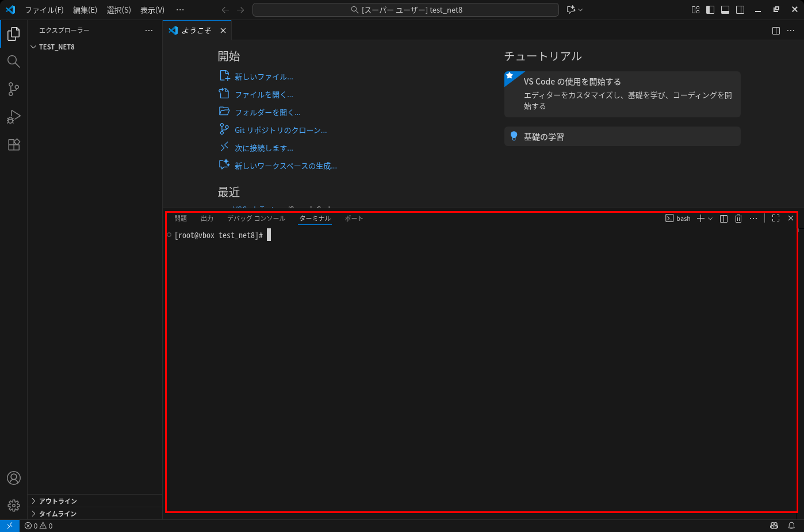Open the new terminal profile dropdown arrow

710,219
